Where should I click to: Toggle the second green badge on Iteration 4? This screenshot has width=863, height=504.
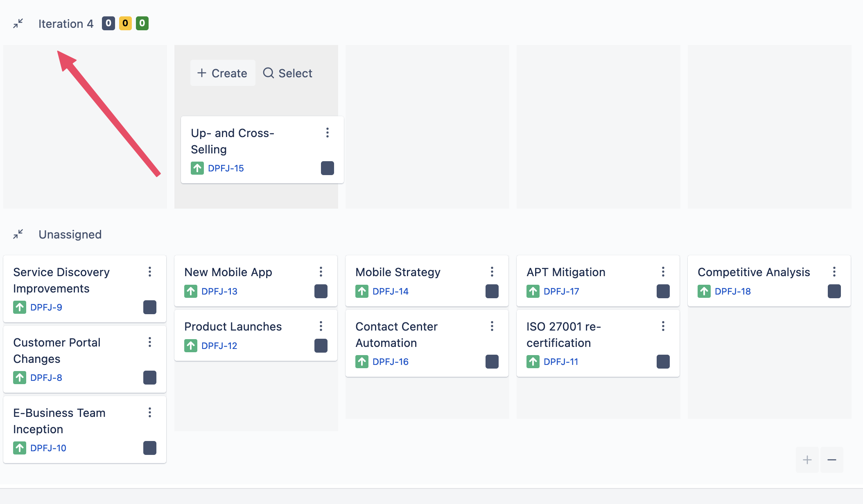click(142, 23)
